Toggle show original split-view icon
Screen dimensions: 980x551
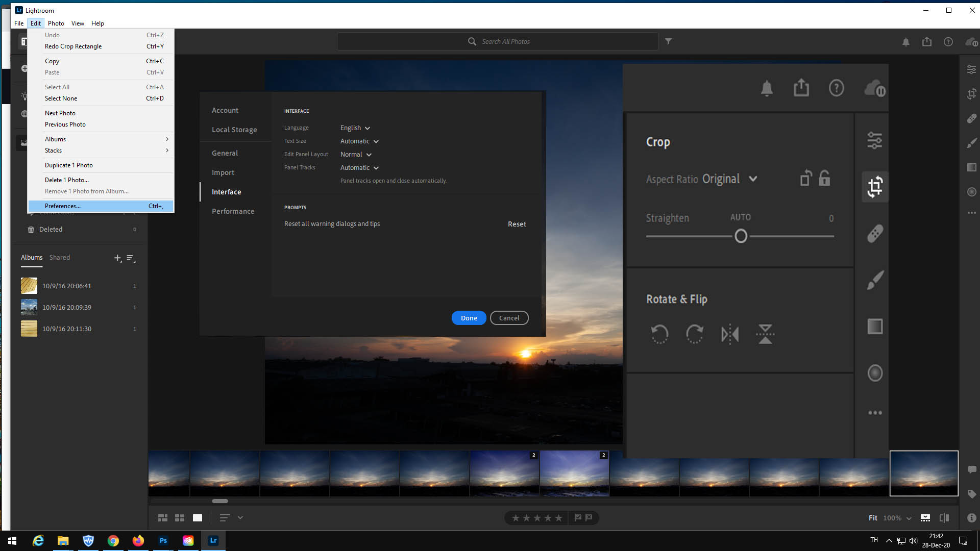[944, 518]
